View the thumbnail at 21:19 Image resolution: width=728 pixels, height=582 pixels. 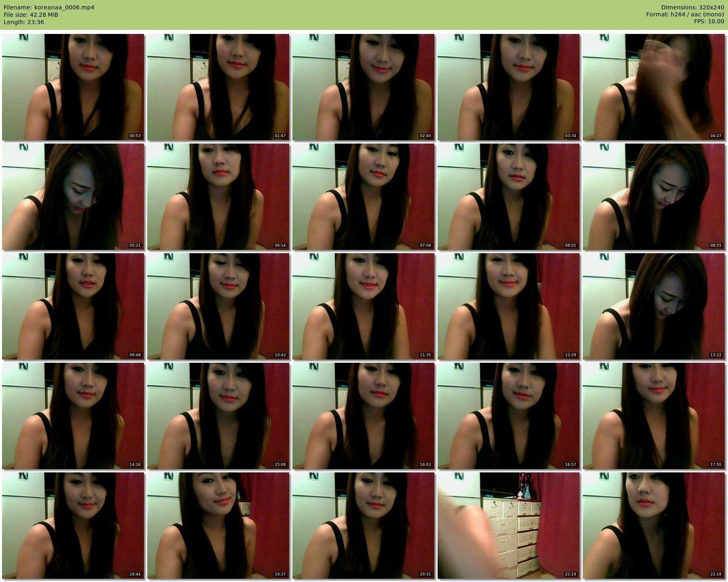[508, 526]
